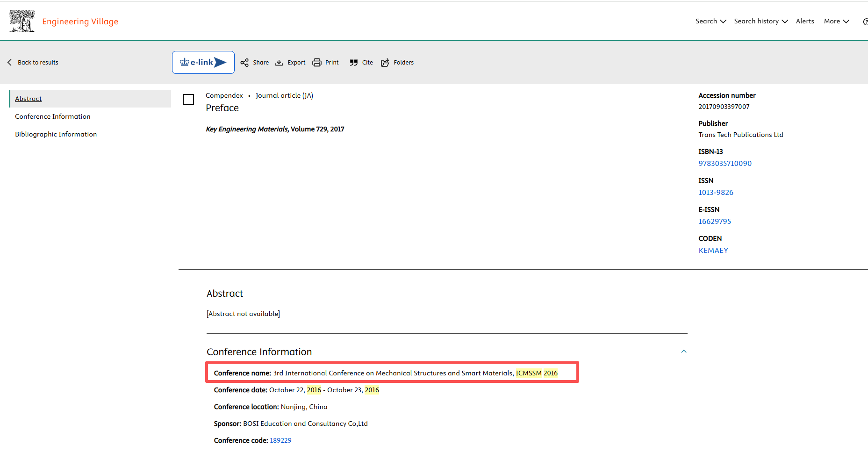The height and width of the screenshot is (467, 868).
Task: Jump to Bibliographic Information section
Action: (56, 134)
